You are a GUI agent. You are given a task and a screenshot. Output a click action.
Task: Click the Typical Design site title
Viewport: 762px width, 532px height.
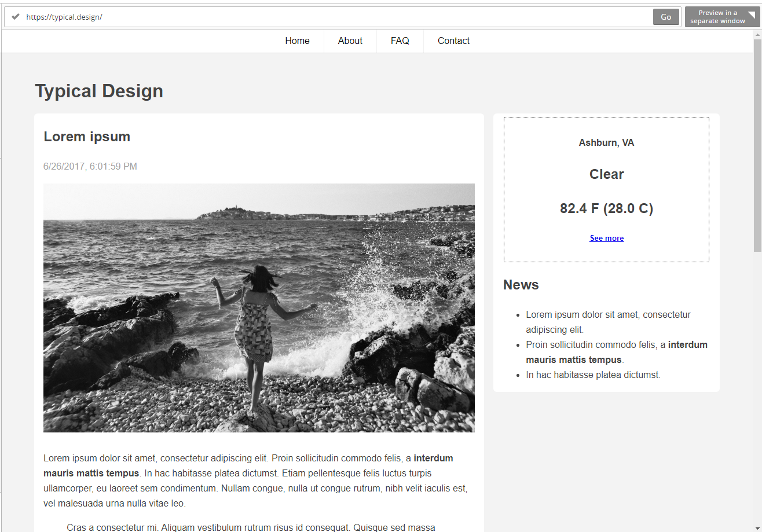[99, 91]
